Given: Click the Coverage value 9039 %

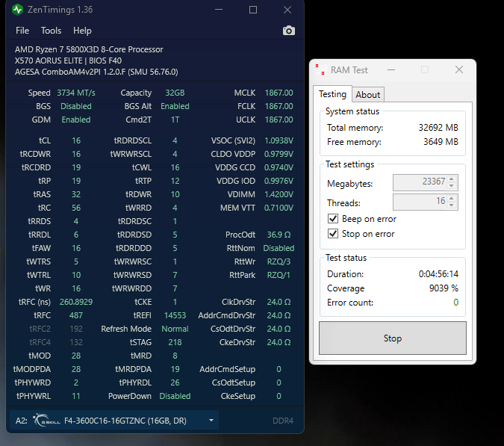Looking at the screenshot, I should click(444, 288).
